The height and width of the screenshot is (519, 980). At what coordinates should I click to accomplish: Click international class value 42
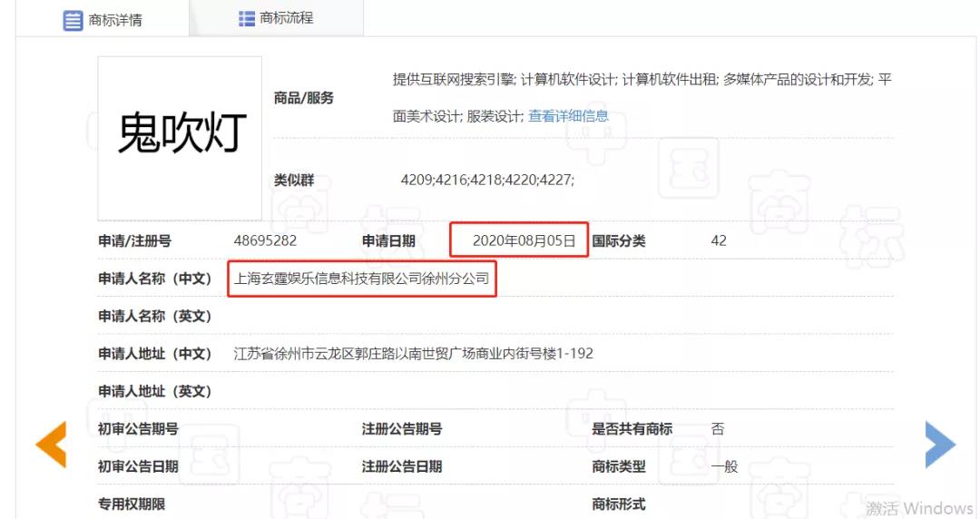click(x=719, y=241)
